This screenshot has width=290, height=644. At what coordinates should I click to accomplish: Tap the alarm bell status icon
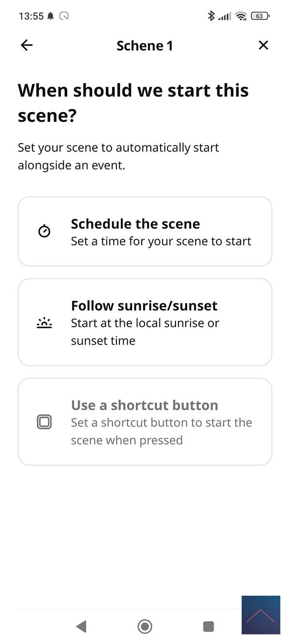coord(51,16)
